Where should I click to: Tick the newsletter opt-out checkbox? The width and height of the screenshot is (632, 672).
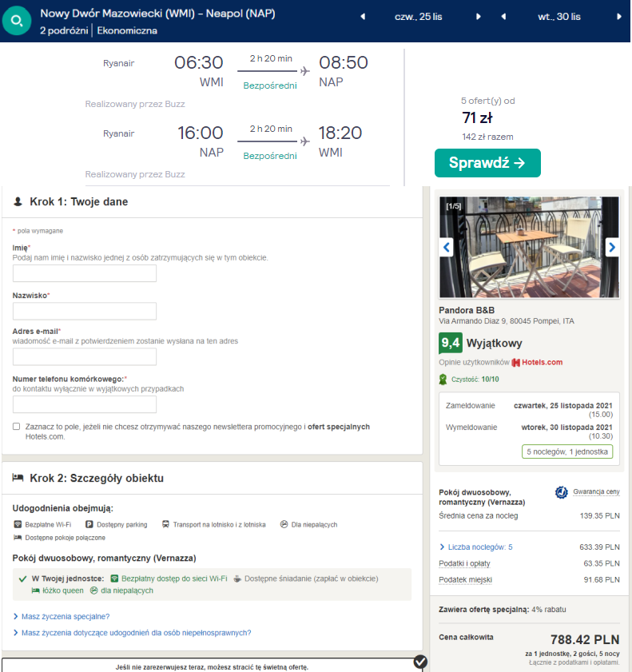(16, 427)
